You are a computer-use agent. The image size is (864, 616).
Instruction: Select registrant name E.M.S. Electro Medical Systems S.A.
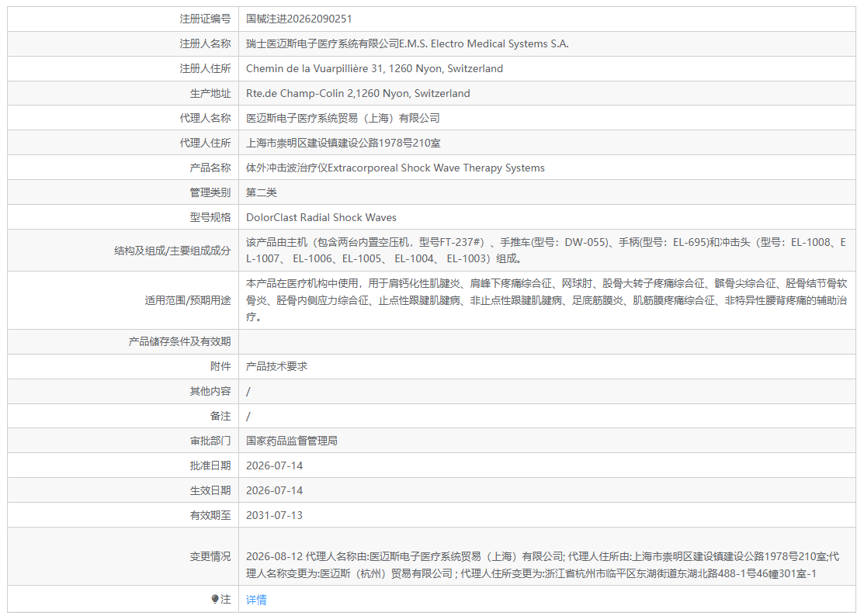coord(484,43)
